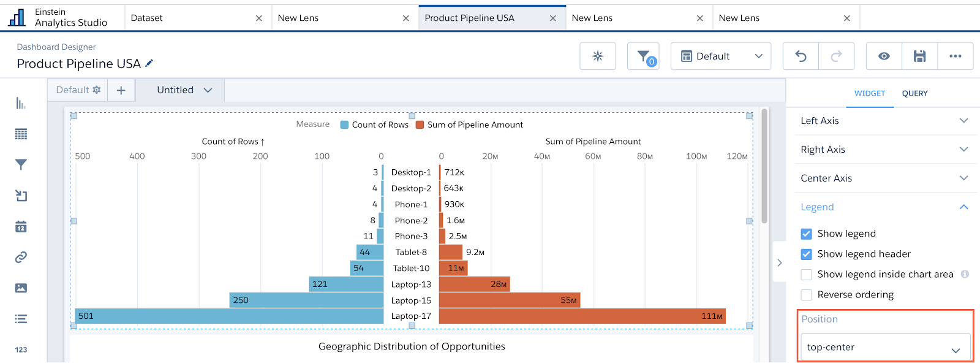Add a new page with plus button

[121, 90]
